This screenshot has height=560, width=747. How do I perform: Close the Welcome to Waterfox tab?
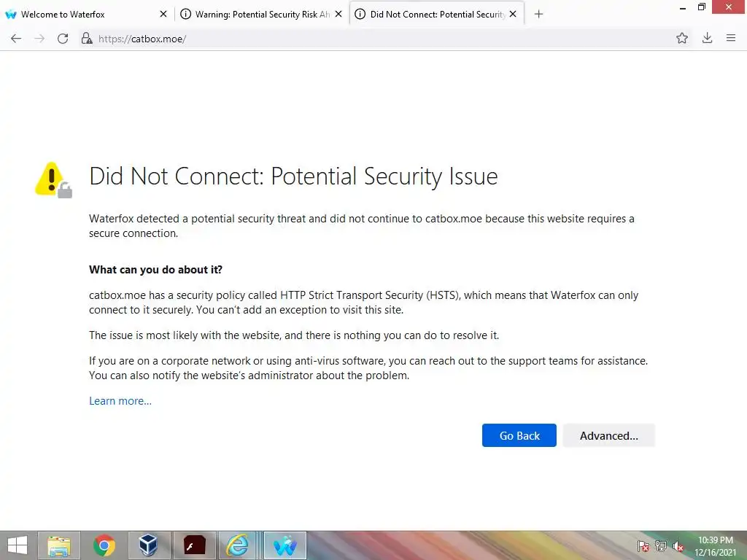click(163, 14)
